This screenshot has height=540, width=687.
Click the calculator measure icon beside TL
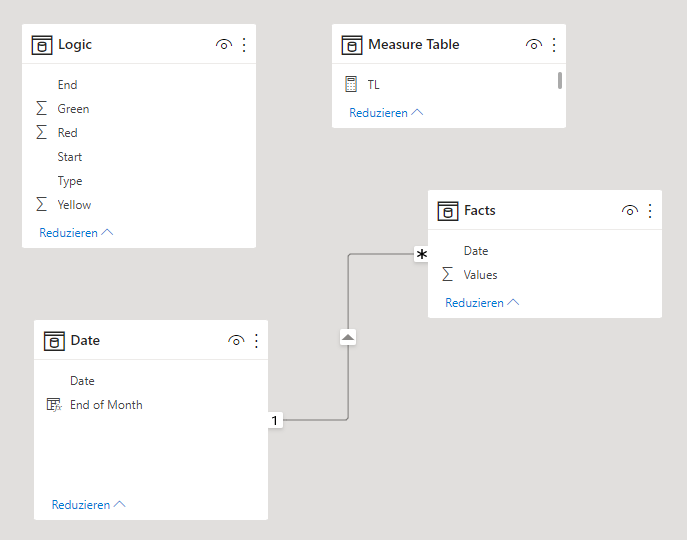click(x=351, y=84)
